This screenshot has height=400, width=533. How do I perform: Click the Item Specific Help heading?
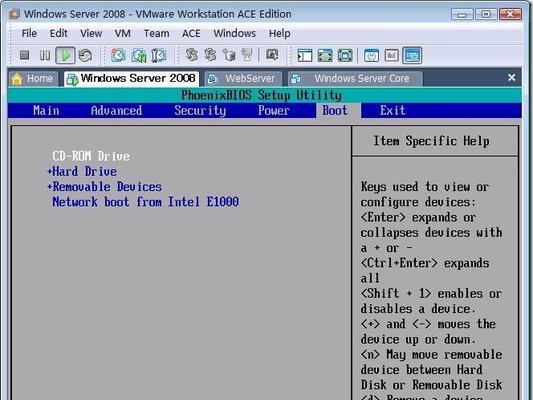click(x=431, y=141)
